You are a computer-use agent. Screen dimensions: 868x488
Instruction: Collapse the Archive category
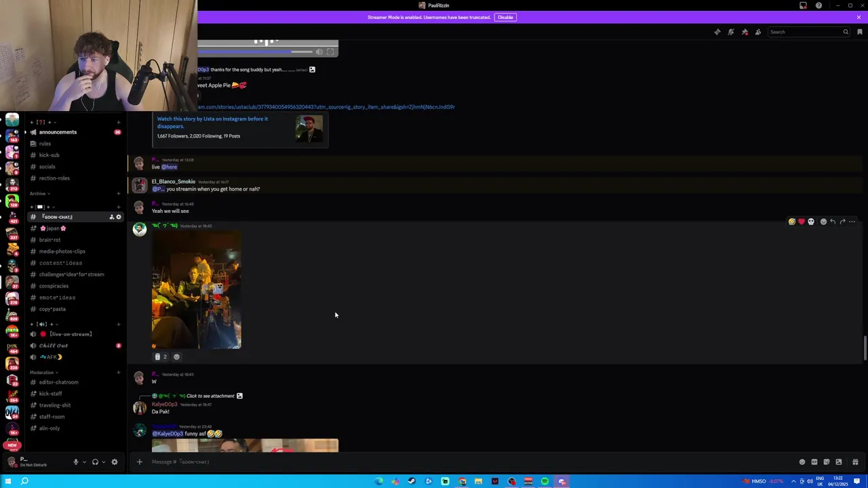coord(39,193)
